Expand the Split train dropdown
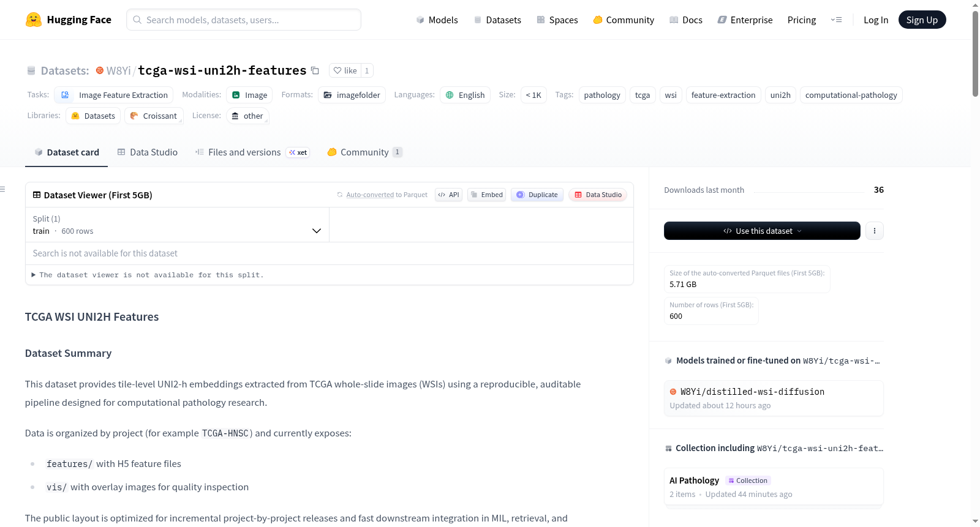The image size is (980, 527). point(177,225)
